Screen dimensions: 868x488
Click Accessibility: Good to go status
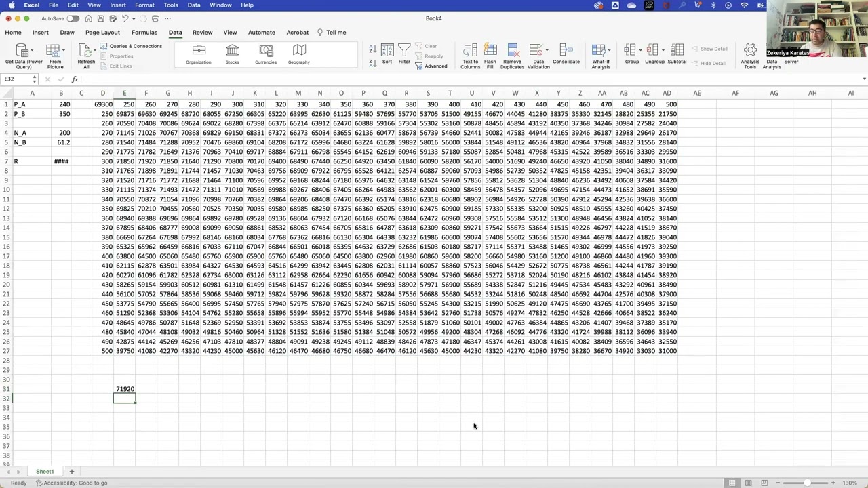[71, 483]
